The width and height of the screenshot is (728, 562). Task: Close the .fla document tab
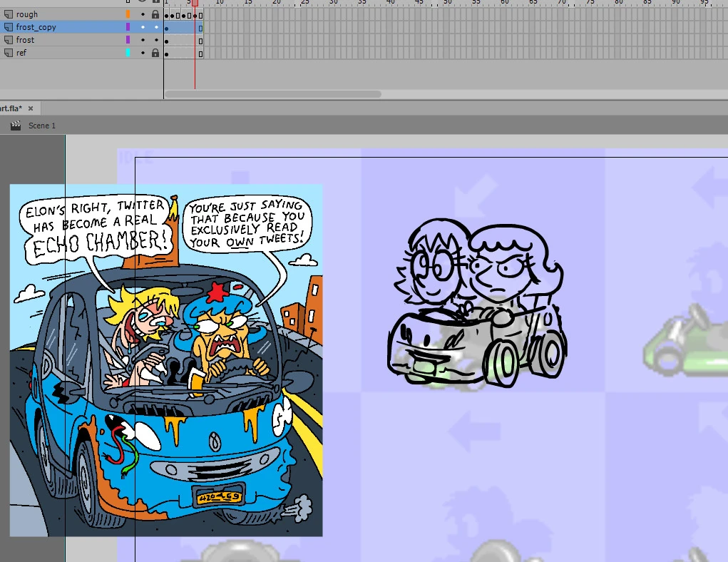tap(31, 108)
